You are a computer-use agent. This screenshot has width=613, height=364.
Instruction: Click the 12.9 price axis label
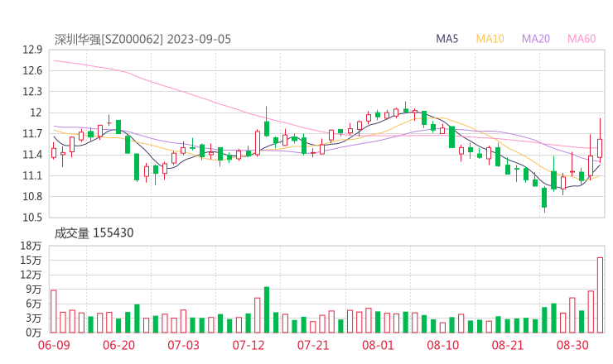coord(32,50)
